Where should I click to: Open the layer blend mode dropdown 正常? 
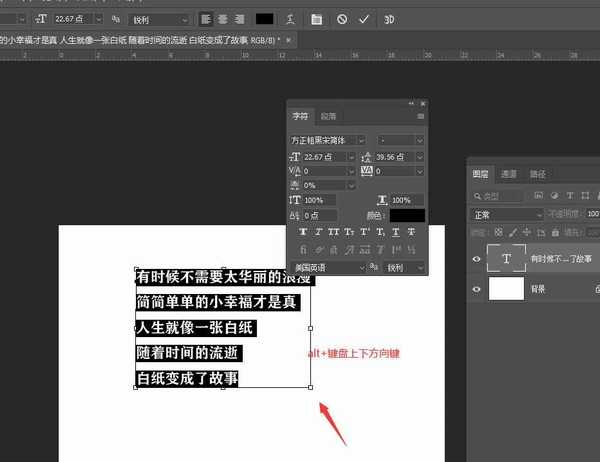(508, 214)
